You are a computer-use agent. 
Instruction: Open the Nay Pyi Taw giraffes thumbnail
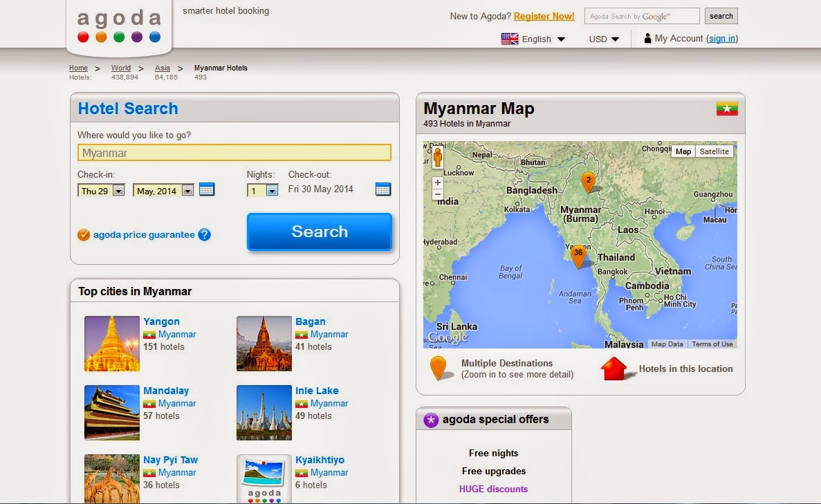[112, 479]
